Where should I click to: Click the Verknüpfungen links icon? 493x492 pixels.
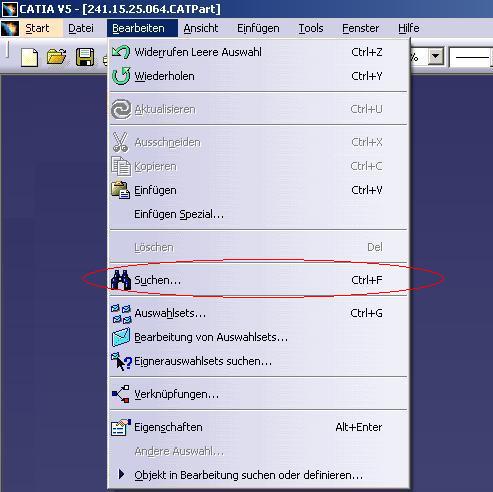[x=121, y=394]
